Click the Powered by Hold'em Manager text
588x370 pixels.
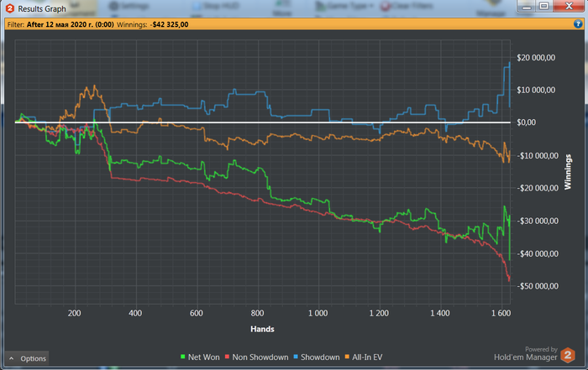click(525, 353)
